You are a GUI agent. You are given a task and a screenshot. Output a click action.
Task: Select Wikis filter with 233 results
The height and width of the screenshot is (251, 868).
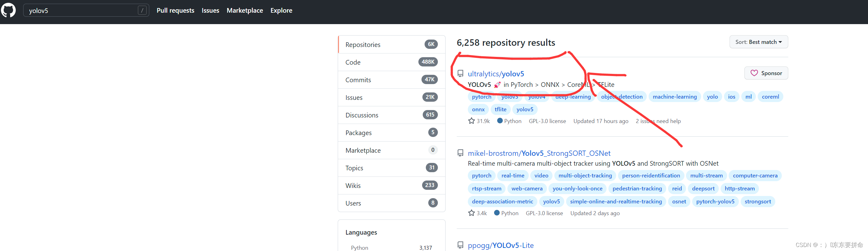(x=392, y=185)
